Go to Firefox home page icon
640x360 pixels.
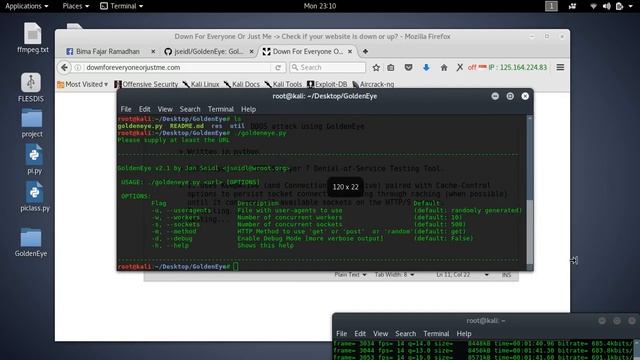[444, 68]
